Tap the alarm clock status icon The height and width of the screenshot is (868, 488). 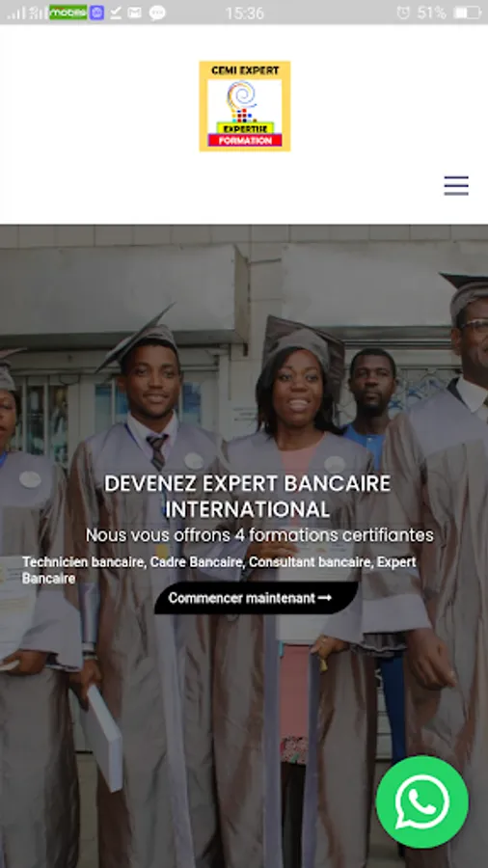(403, 13)
